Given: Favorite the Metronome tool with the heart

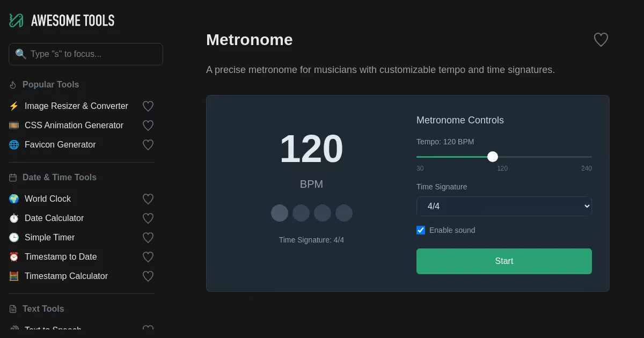Looking at the screenshot, I should [601, 40].
